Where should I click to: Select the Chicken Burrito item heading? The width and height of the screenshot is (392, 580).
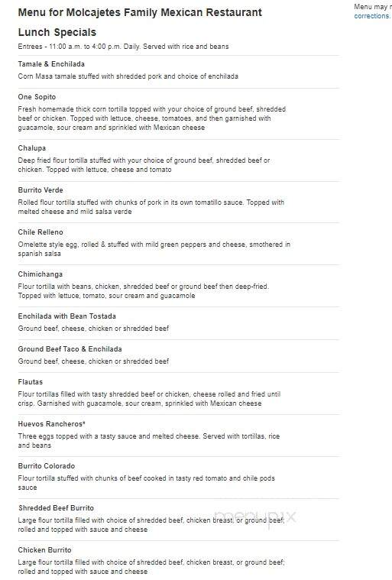click(45, 550)
